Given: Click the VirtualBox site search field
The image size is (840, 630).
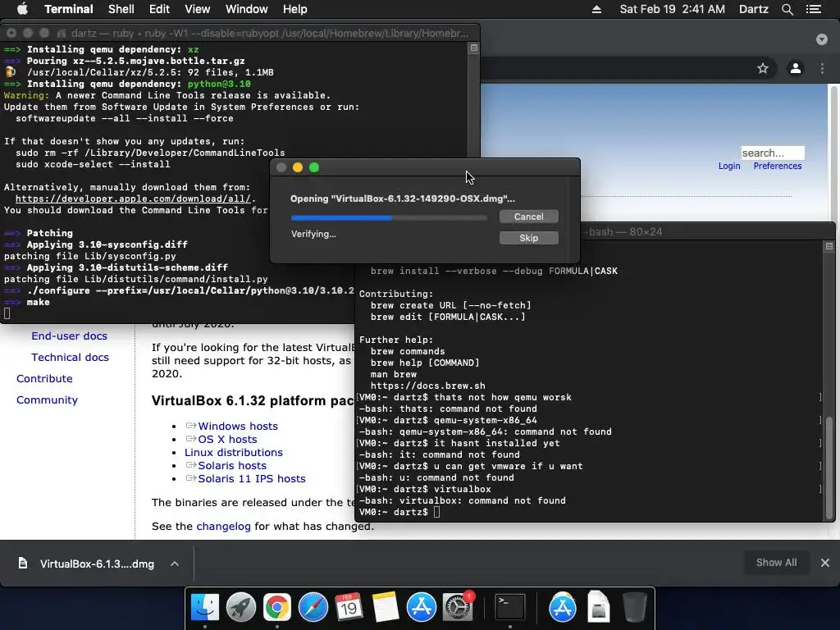Looking at the screenshot, I should pyautogui.click(x=773, y=153).
